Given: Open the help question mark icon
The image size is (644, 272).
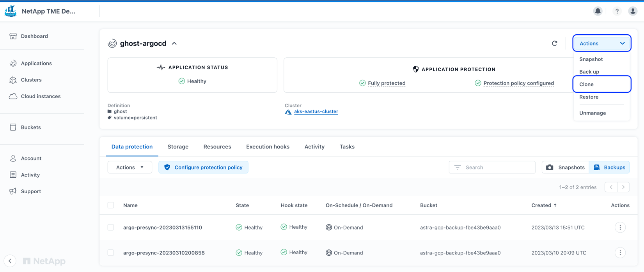Looking at the screenshot, I should click(x=617, y=11).
